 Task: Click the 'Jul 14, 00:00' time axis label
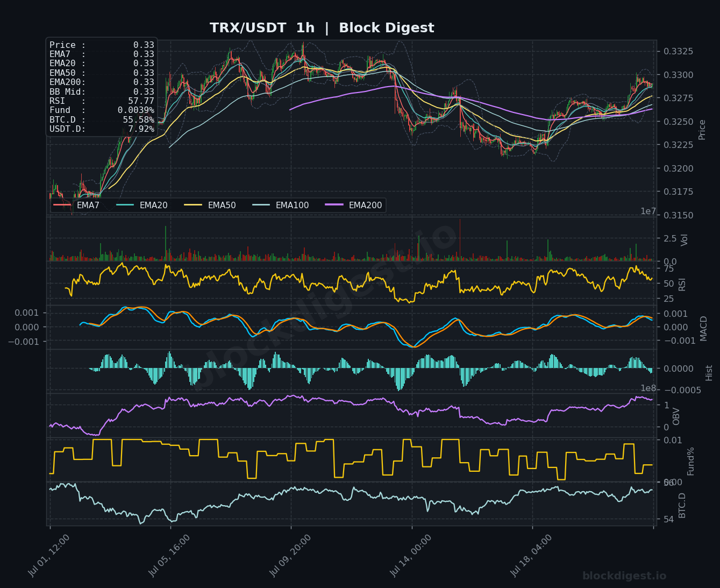pos(411,556)
